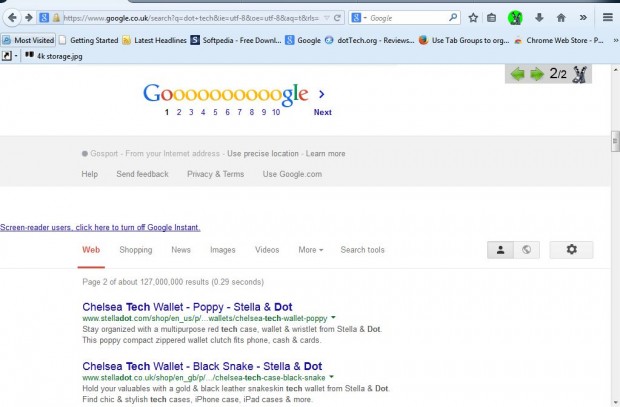Go to results page 2

tap(179, 112)
